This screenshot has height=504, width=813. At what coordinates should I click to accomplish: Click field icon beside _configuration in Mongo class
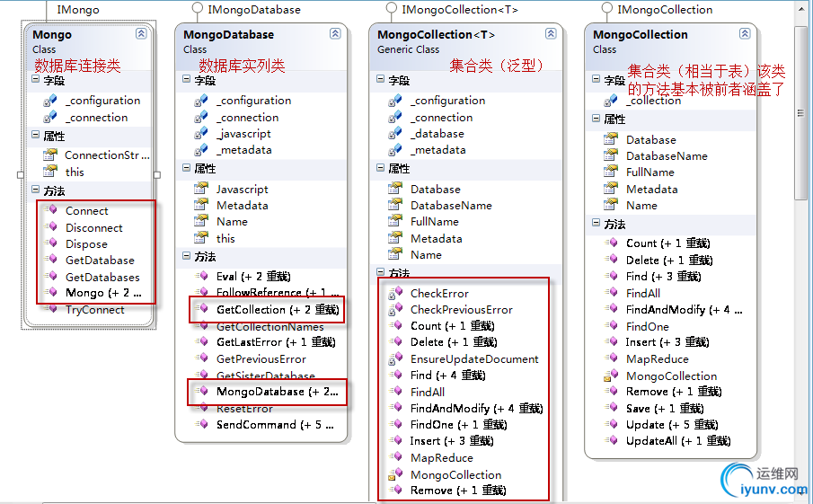click(50, 101)
